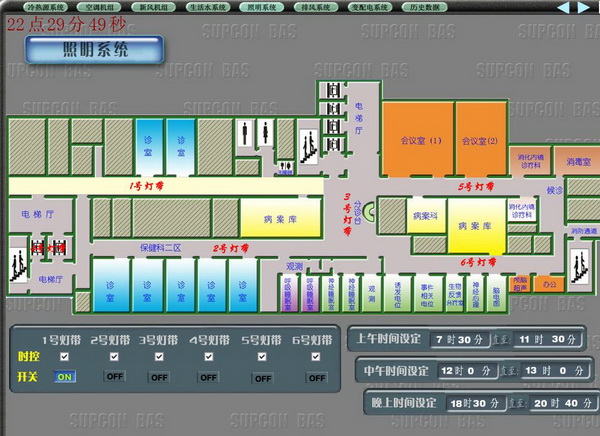600x436 pixels.
Task: Toggle 时控 checkbox for 3号灯带
Action: [x=159, y=357]
